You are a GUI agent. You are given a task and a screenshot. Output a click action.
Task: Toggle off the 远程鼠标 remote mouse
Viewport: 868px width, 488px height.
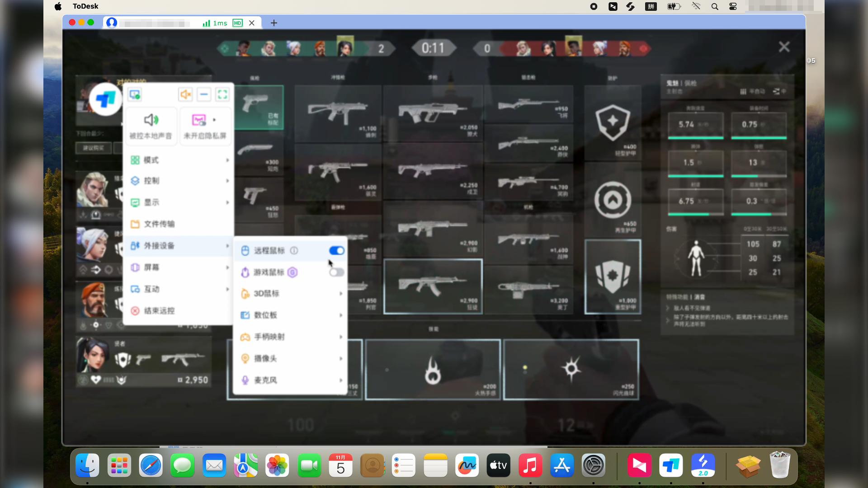tap(336, 250)
